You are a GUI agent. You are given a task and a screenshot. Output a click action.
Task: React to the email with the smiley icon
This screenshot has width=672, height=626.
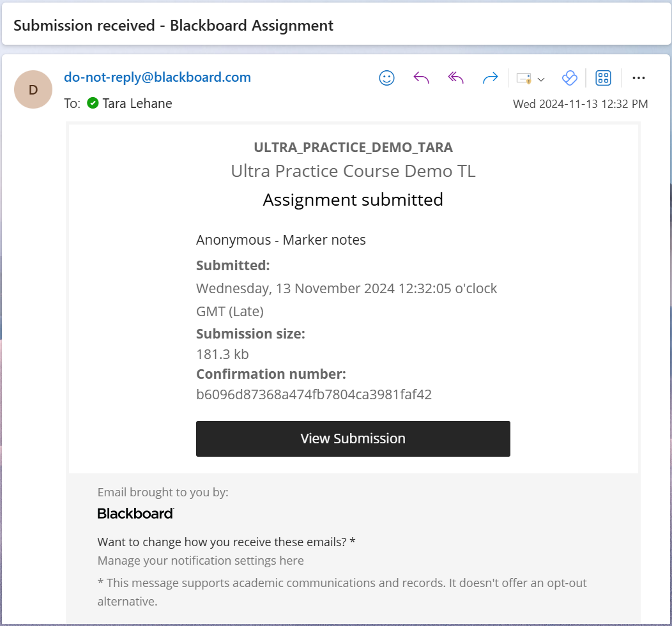point(386,78)
